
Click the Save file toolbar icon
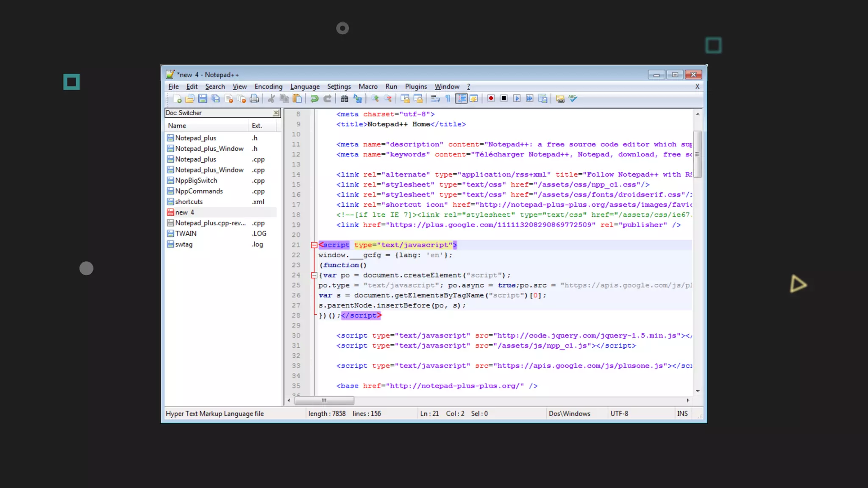203,99
